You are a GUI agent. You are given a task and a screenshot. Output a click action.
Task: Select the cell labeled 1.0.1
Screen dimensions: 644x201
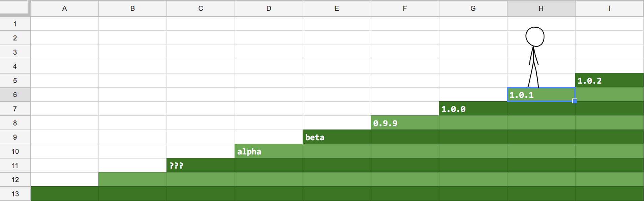541,95
